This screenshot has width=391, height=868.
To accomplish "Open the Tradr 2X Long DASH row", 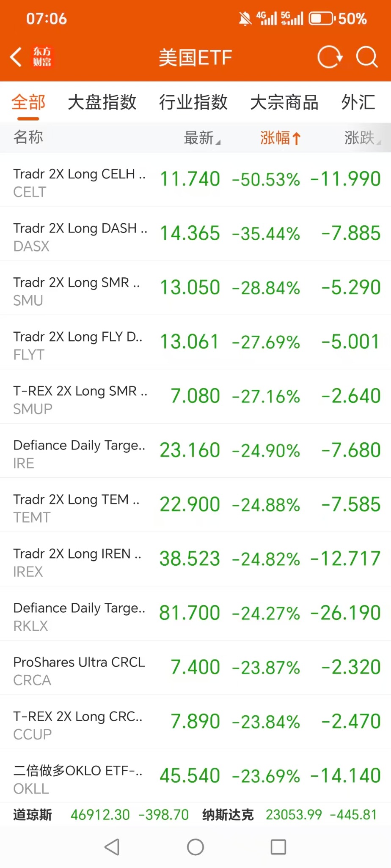I will coord(195,234).
